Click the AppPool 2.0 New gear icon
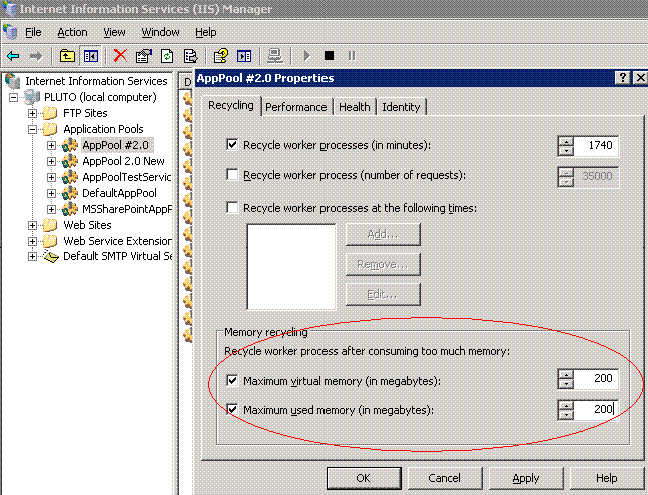The height and width of the screenshot is (495, 648). click(x=70, y=161)
